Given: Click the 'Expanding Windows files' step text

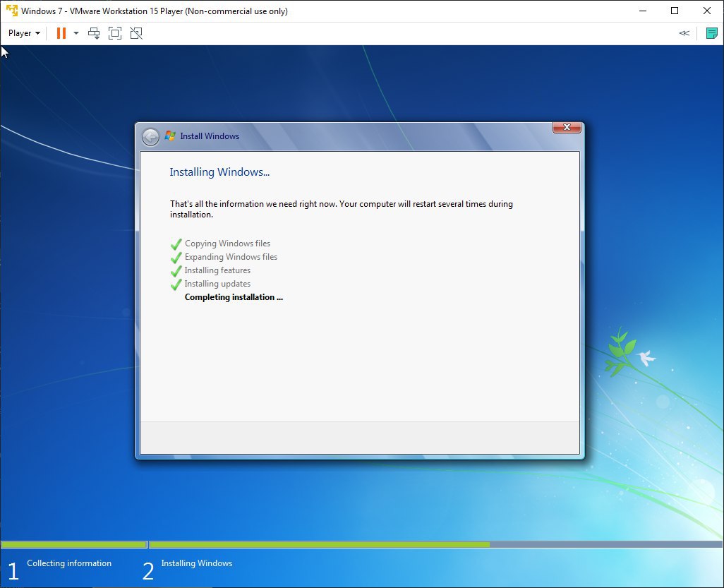Looking at the screenshot, I should tap(231, 257).
